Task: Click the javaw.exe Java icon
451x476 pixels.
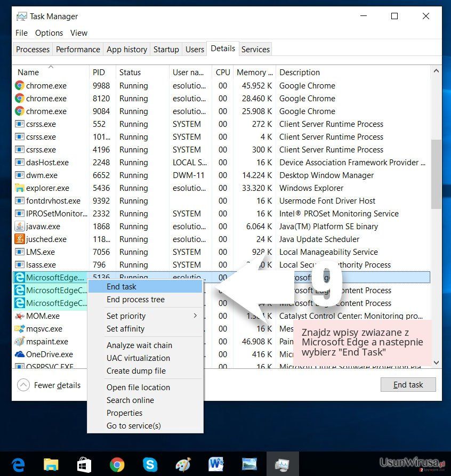Action: tap(19, 226)
